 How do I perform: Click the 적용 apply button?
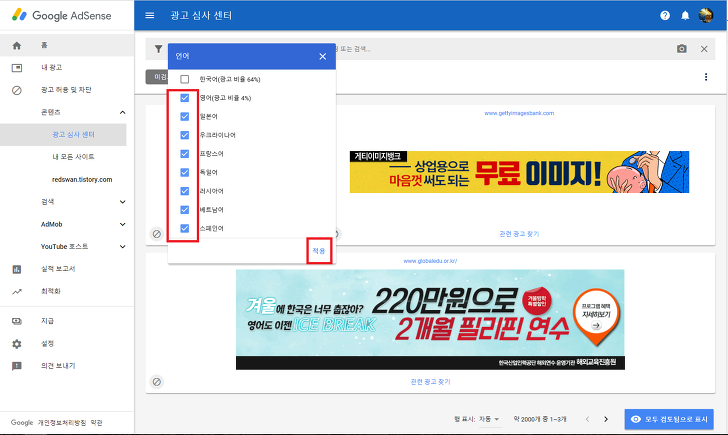(318, 251)
